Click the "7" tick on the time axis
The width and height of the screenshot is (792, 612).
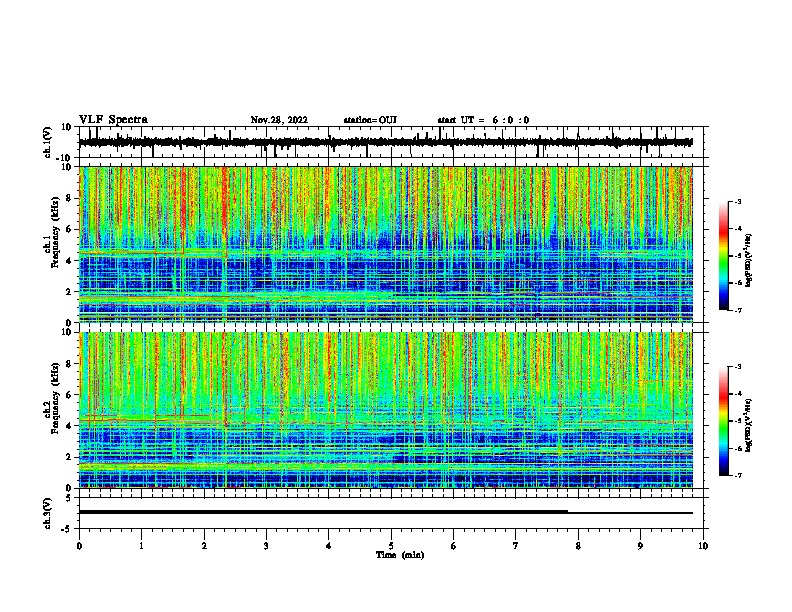click(x=516, y=546)
